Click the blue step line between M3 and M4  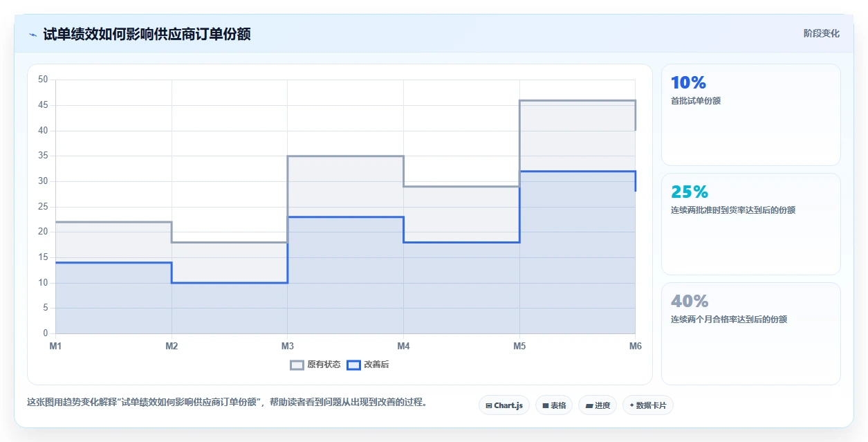coord(345,217)
